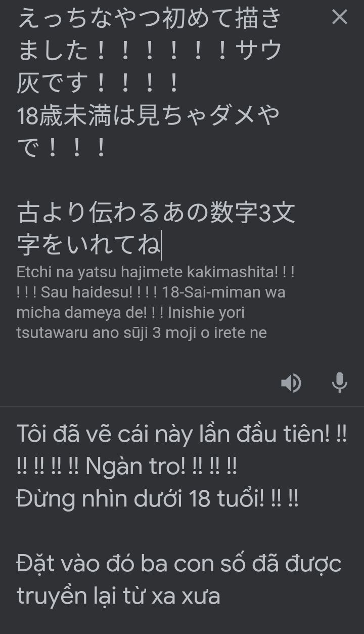Tap the romanization line containing Sau haidesu

[x=151, y=292]
